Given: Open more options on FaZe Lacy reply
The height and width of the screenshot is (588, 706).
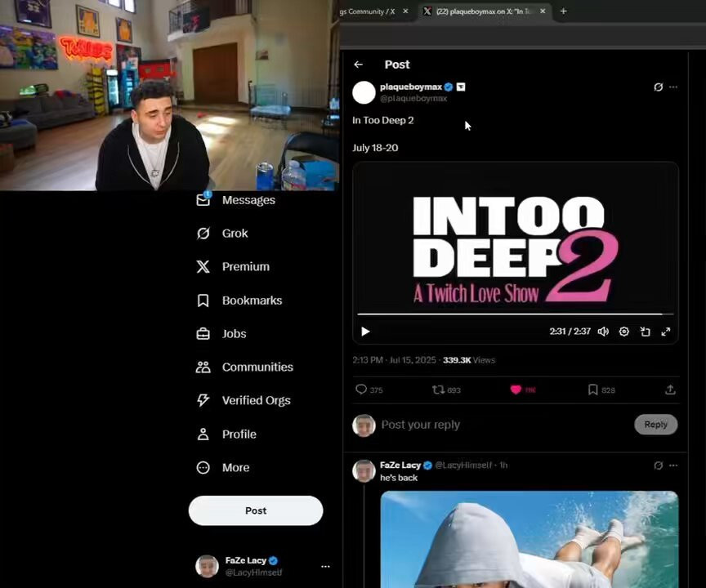Looking at the screenshot, I should (x=673, y=465).
